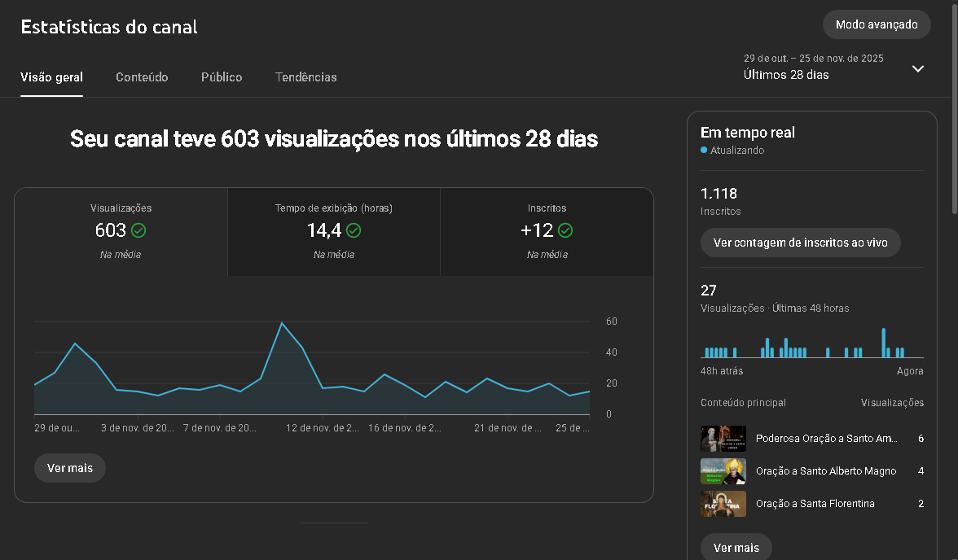Image resolution: width=958 pixels, height=560 pixels.
Task: Click thumbnail of Santa Florentina video
Action: pyautogui.click(x=723, y=504)
